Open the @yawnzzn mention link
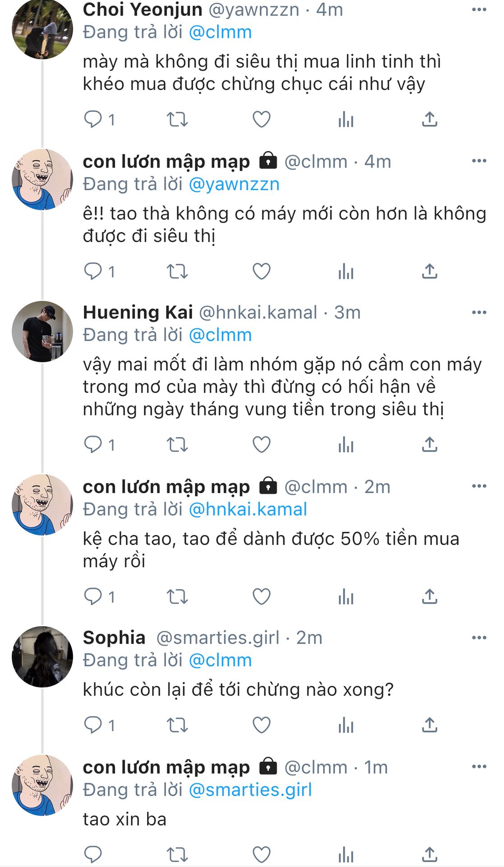504x867 pixels. (234, 184)
